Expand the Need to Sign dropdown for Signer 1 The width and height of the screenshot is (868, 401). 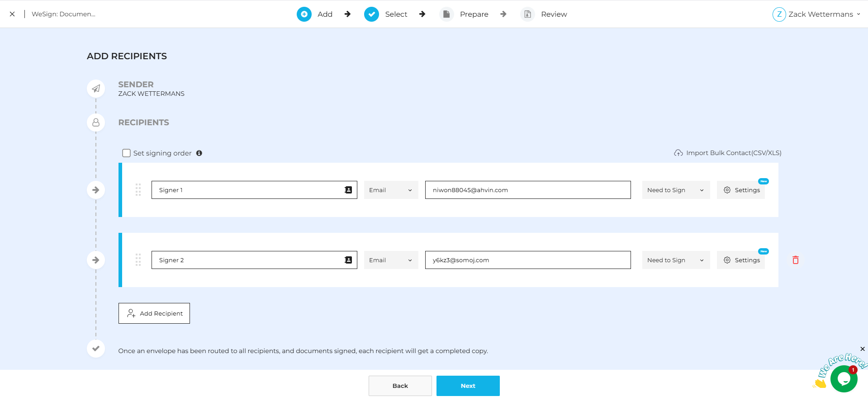click(x=675, y=190)
